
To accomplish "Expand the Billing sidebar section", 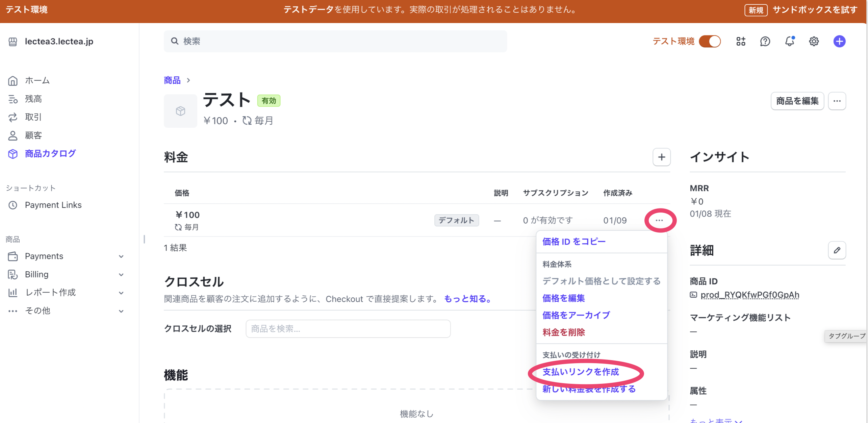I will (x=121, y=274).
